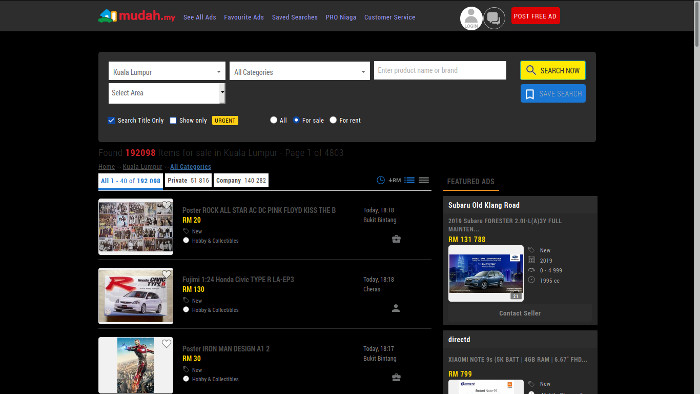Image resolution: width=700 pixels, height=394 pixels.
Task: Click Contact Seller on Subaru ad
Action: pyautogui.click(x=520, y=313)
